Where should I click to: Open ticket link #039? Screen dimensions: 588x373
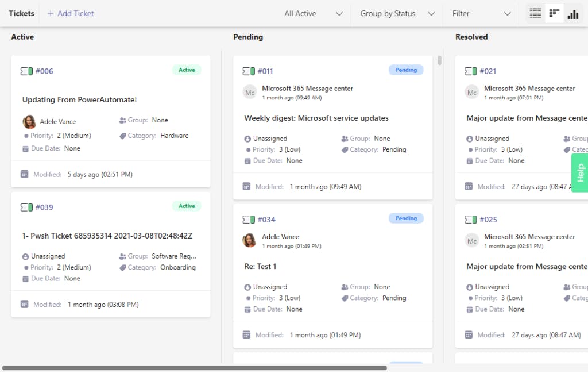coord(44,207)
